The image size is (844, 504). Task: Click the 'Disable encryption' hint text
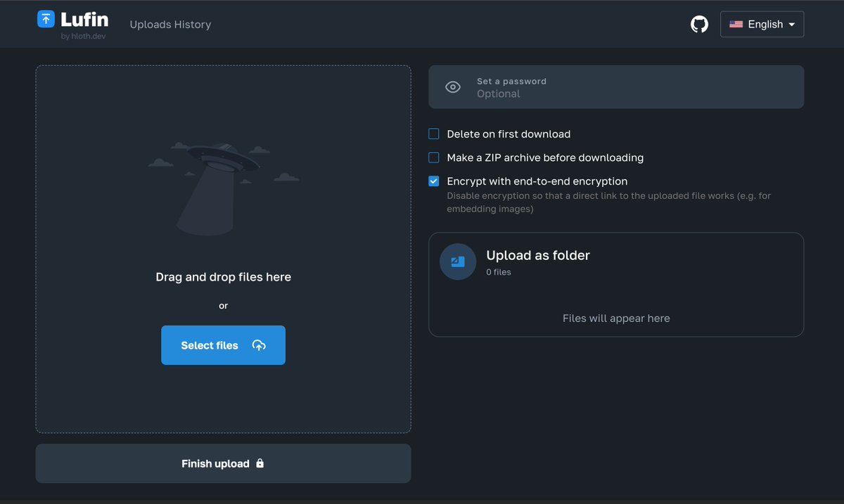point(609,202)
